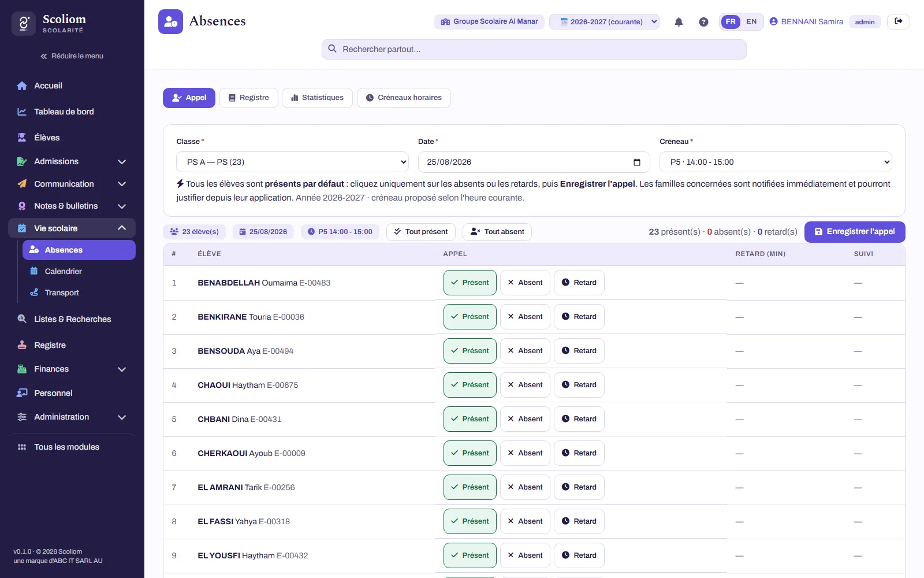924x578 pixels.
Task: Collapse the Vie scolaire menu
Action: (x=72, y=228)
